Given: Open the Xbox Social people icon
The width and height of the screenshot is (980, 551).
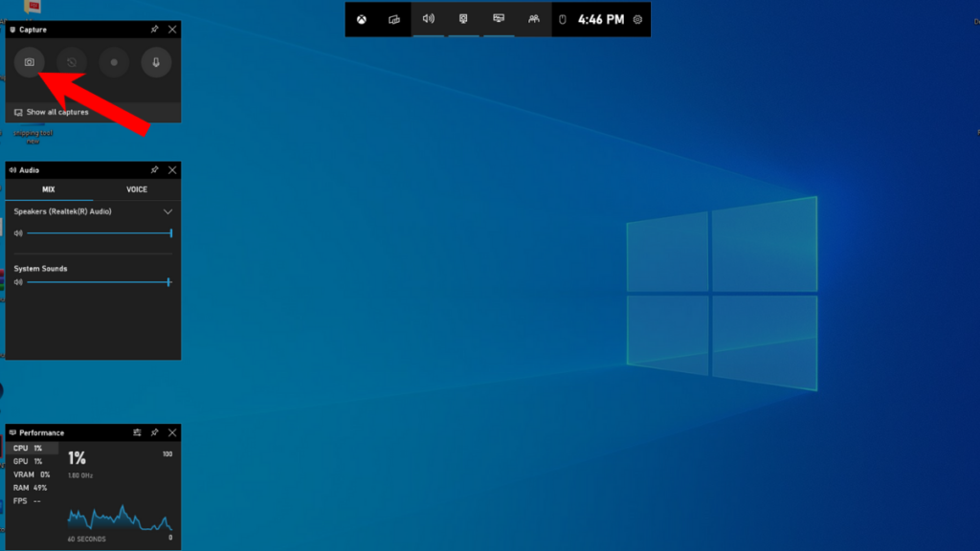Looking at the screenshot, I should 533,19.
